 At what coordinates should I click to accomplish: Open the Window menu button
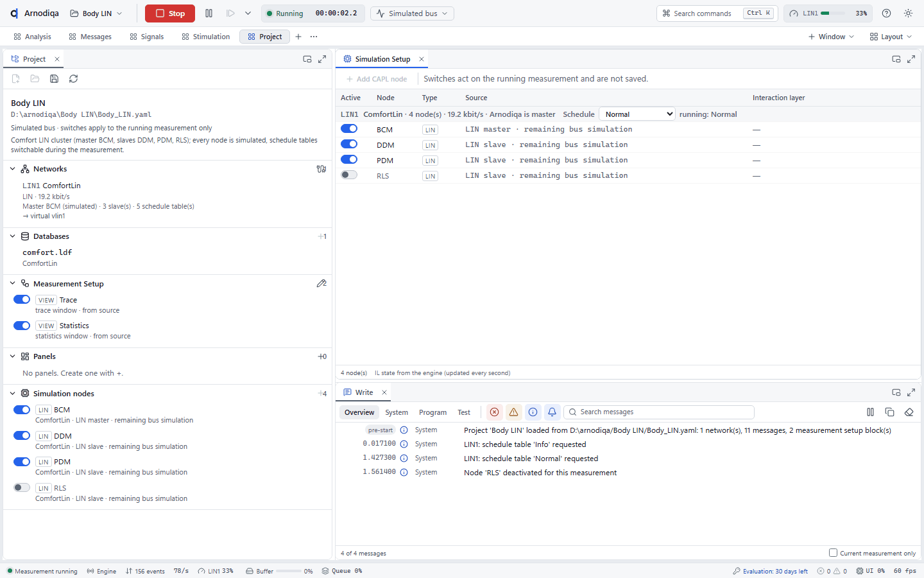tap(831, 37)
